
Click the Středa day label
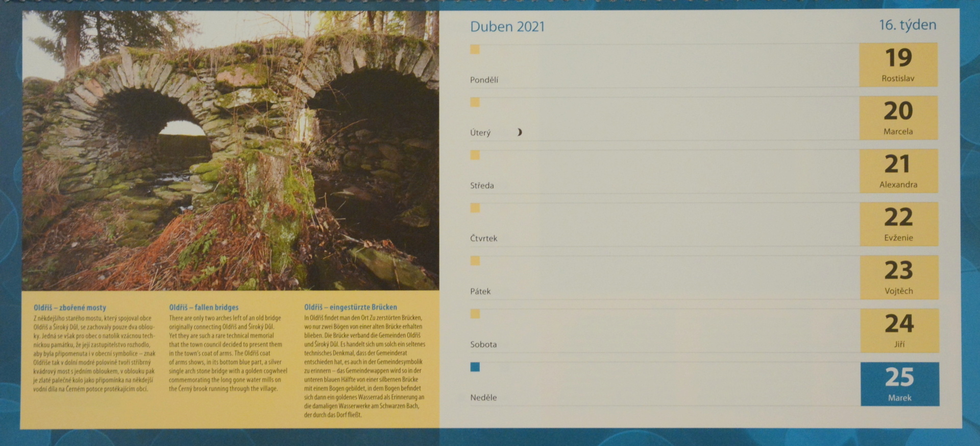tap(482, 185)
